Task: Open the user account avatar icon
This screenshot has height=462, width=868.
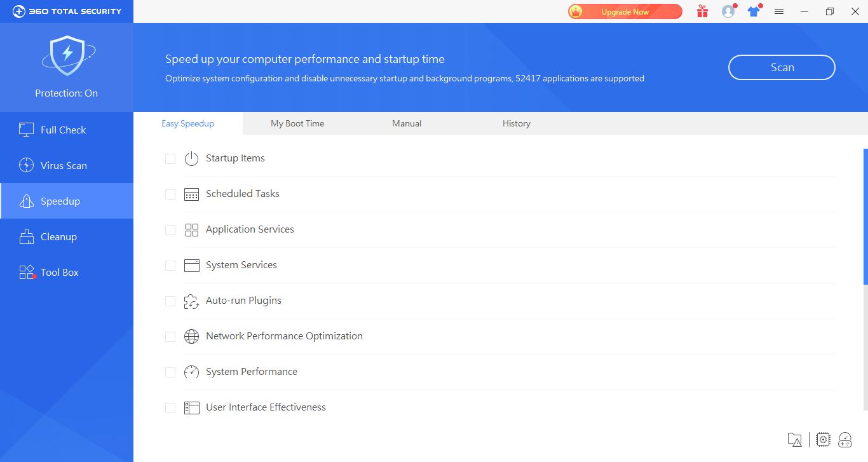Action: point(728,11)
